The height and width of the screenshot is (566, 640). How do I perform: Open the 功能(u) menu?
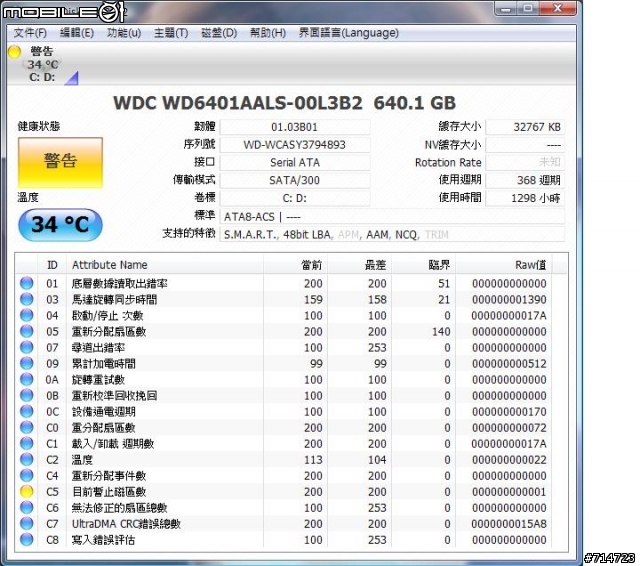[x=124, y=33]
